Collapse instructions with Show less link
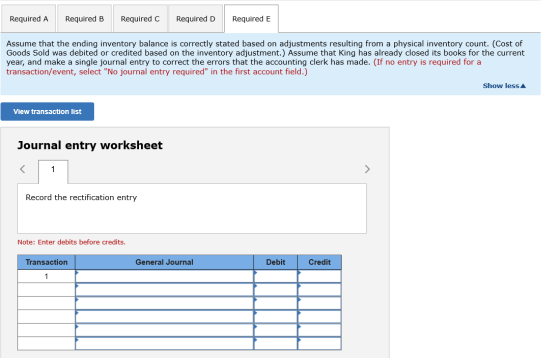Image resolution: width=560 pixels, height=360 pixels. [504, 86]
